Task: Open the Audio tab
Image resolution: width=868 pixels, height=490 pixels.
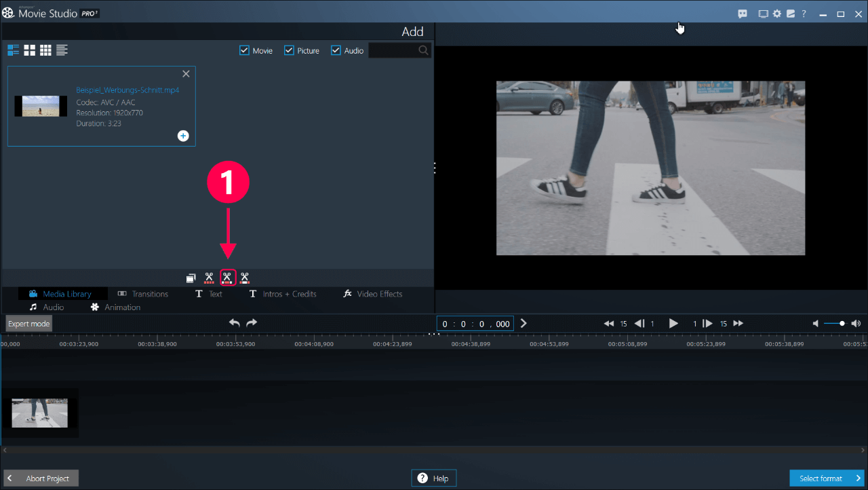Action: [46, 307]
